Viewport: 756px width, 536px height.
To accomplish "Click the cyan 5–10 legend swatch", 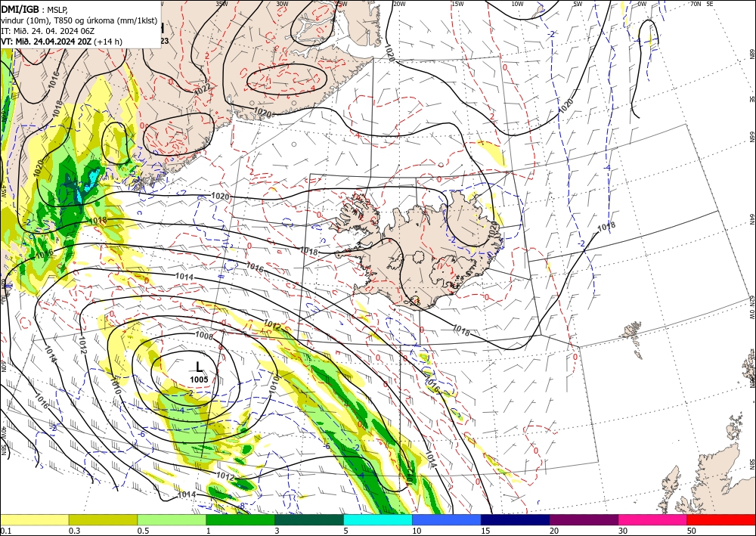I will click(x=378, y=519).
